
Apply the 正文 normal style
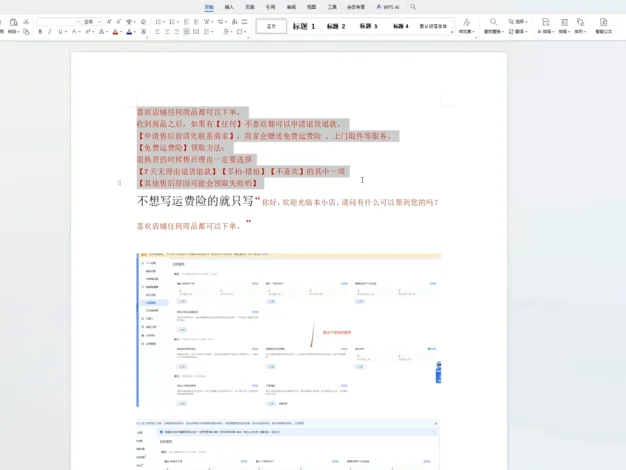(x=271, y=26)
